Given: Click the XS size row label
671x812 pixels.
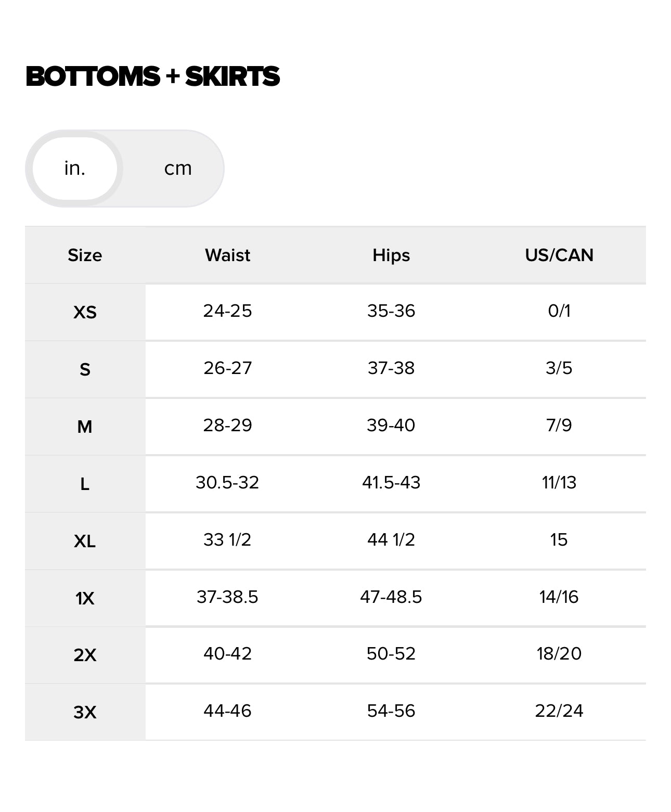Looking at the screenshot, I should click(x=85, y=312).
